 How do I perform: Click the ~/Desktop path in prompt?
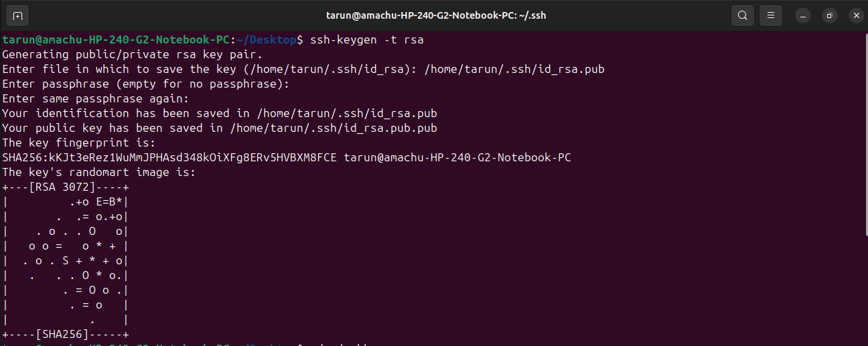pos(266,40)
